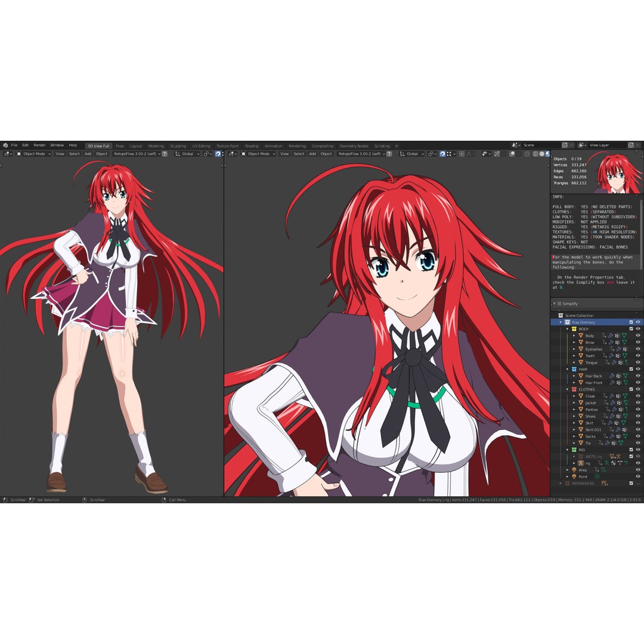Click the green mesh data icon on Cloak row
The image size is (644, 644).
click(625, 396)
